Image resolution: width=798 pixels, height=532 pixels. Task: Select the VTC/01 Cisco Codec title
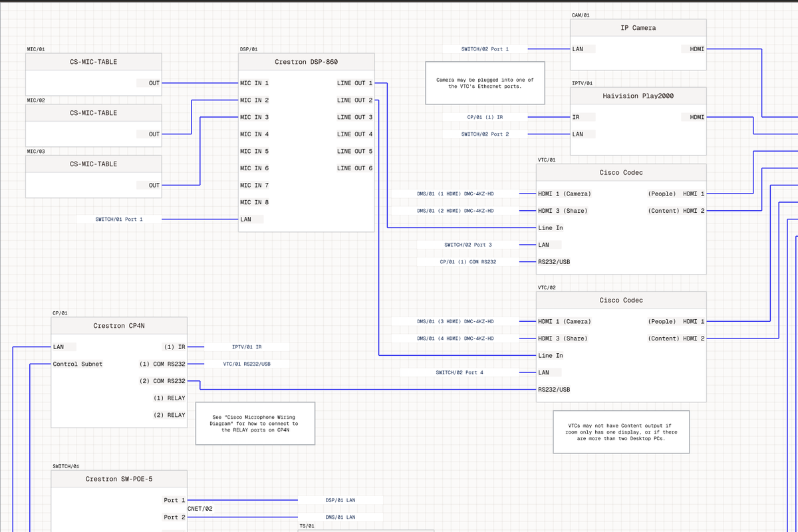pos(621,173)
